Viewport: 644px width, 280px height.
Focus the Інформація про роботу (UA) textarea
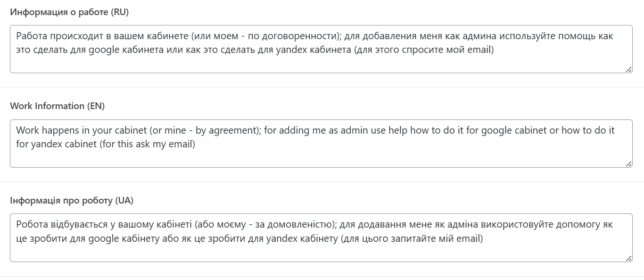[321, 253]
